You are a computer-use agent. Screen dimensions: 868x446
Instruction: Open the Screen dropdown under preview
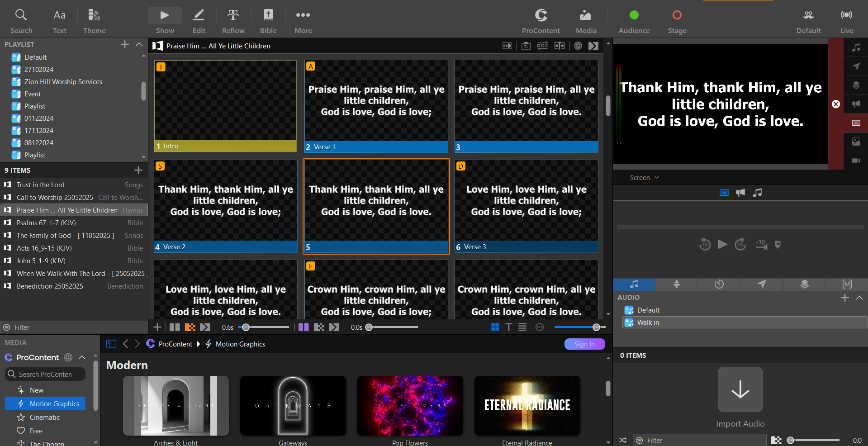644,178
